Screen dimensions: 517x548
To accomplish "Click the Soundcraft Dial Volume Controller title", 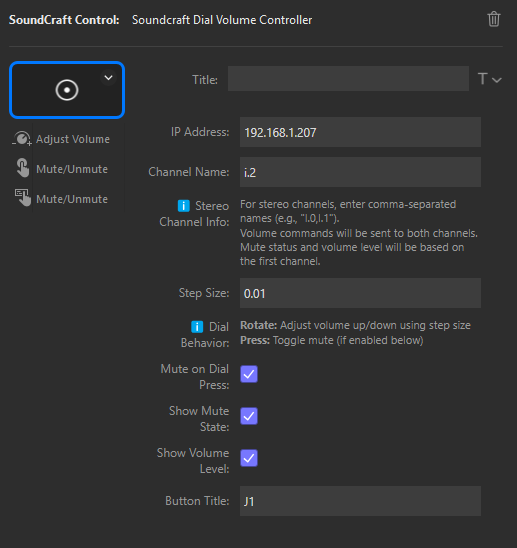I will point(222,20).
